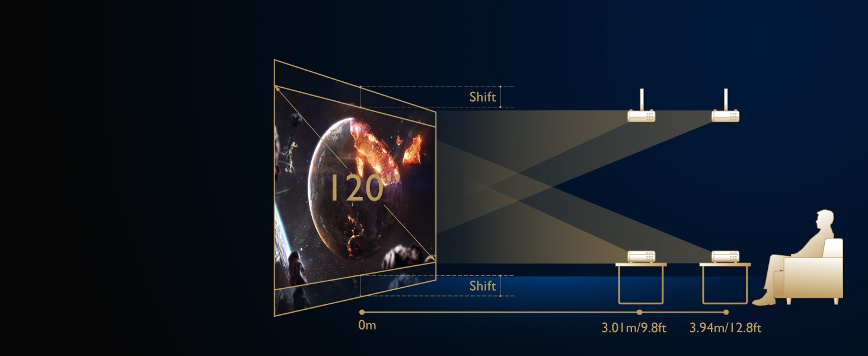Viewport: 868px width, 356px height.
Task: Click the armchair beneath the seated man
Action: 813,272
